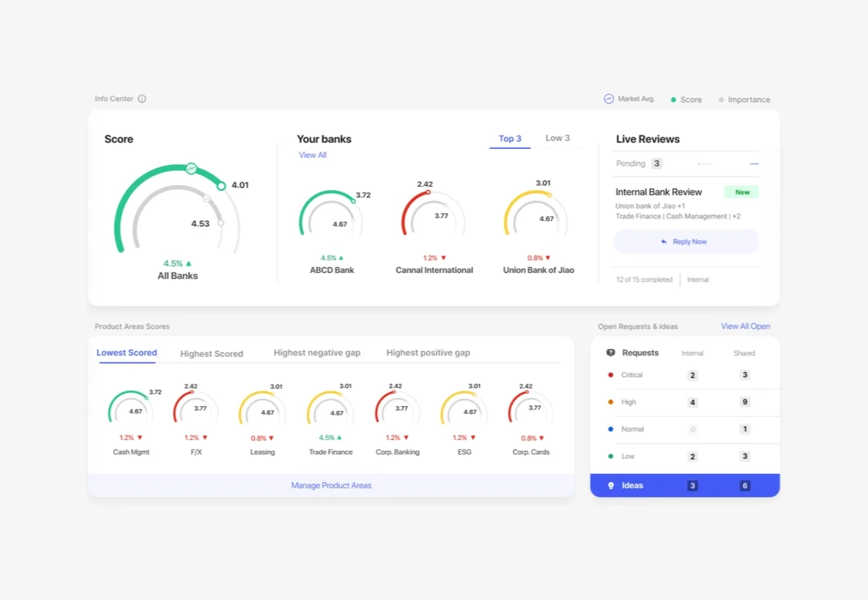Click the Market Avg. trend icon
The image size is (868, 600).
point(609,98)
